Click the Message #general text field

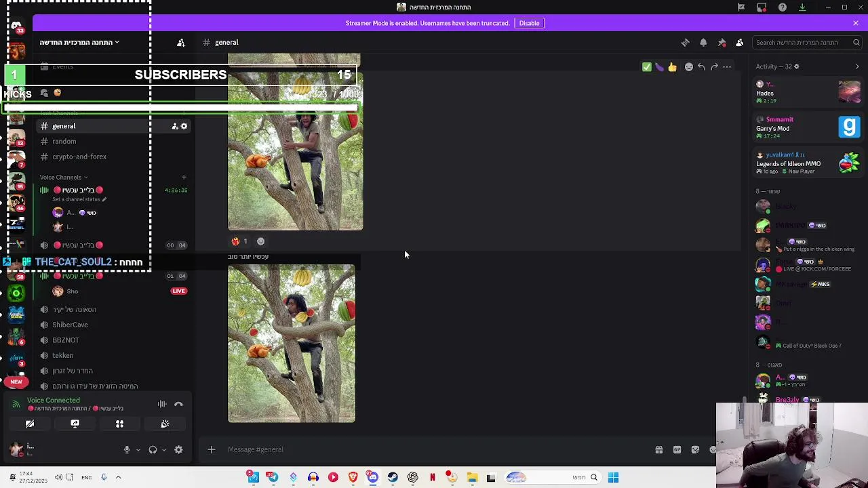[434, 449]
